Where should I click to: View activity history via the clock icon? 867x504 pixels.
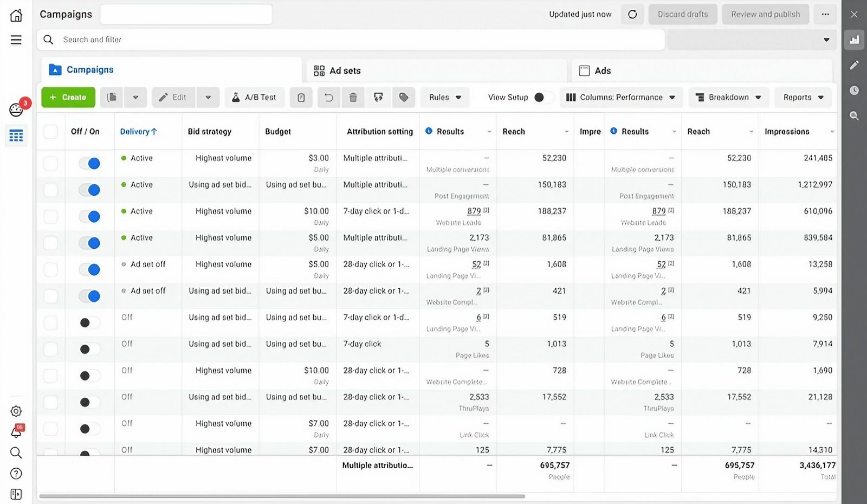[x=854, y=91]
